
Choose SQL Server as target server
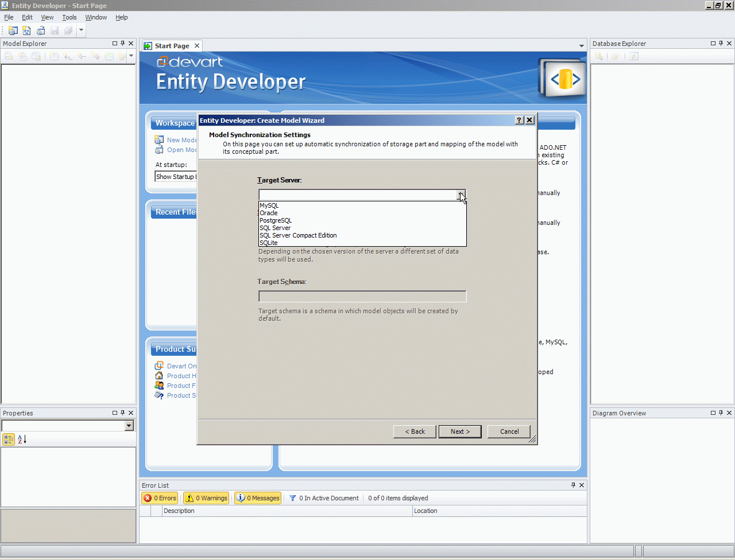[362, 228]
